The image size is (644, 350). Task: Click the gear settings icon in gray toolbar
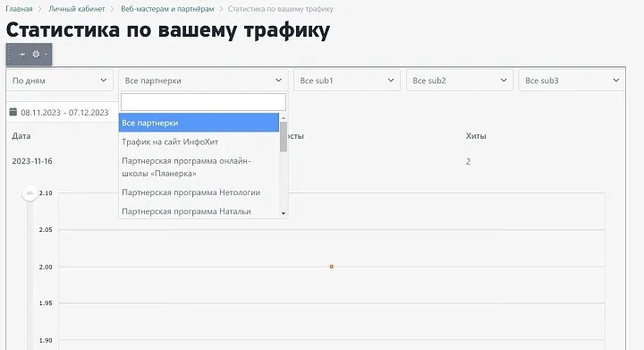36,55
